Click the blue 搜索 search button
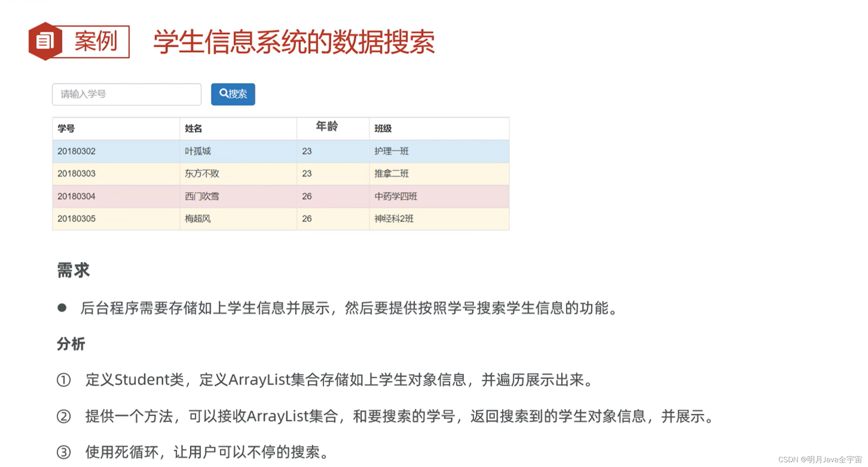The width and height of the screenshot is (868, 467). click(x=233, y=94)
